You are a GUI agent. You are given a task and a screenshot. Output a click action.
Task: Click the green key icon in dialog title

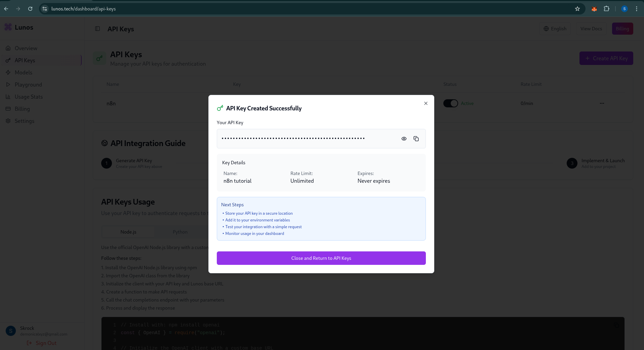point(220,108)
